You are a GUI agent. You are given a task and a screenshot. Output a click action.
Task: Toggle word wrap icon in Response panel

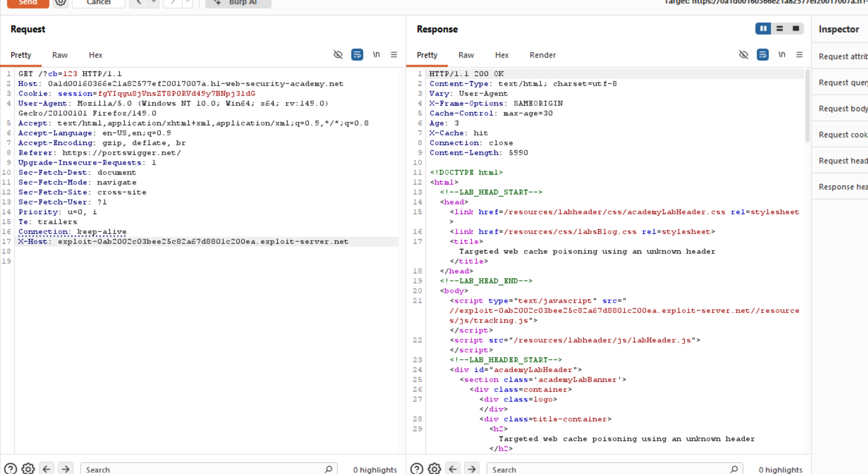click(x=763, y=55)
